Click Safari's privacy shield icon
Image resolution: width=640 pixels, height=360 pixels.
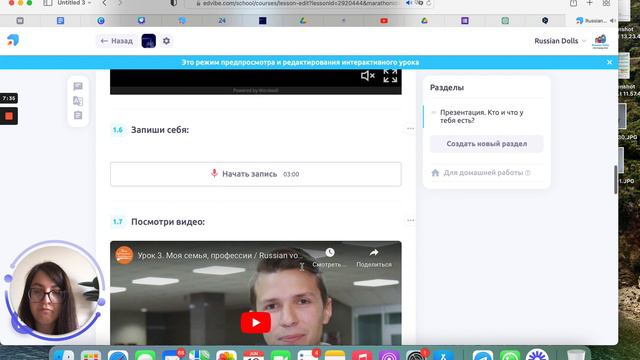coord(173,3)
